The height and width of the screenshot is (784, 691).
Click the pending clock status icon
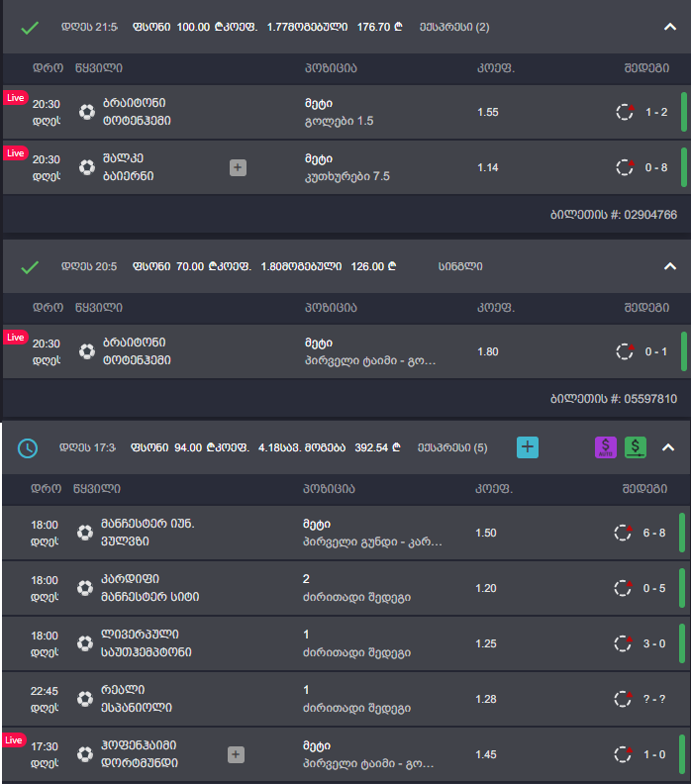28,447
